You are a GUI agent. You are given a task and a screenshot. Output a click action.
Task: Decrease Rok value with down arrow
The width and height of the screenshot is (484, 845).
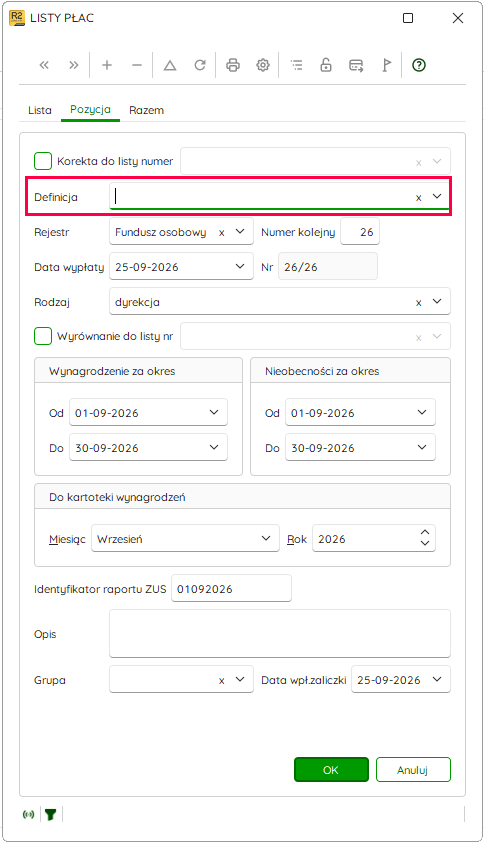pyautogui.click(x=425, y=543)
